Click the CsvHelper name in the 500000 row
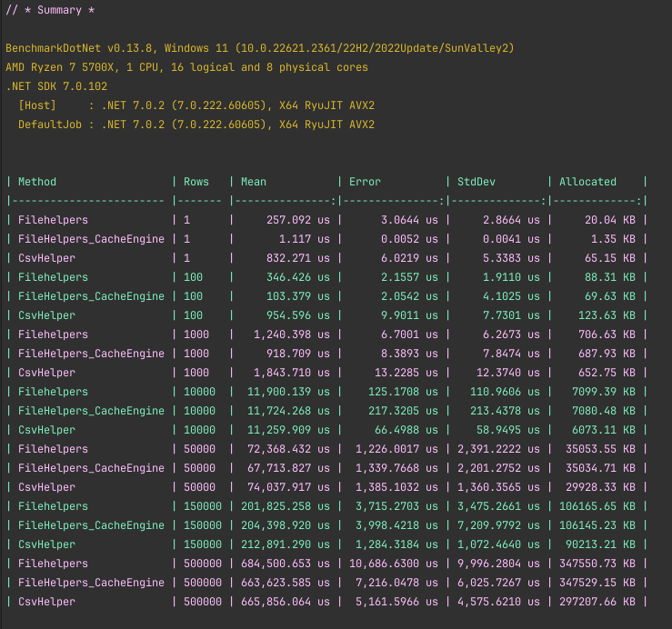Image resolution: width=672 pixels, height=629 pixels. 46,602
